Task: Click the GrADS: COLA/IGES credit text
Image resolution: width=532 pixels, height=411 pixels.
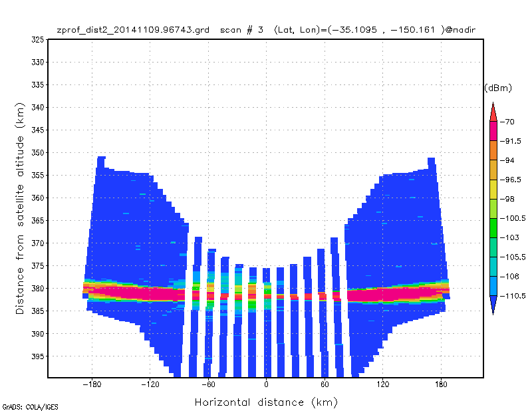Action: (x=30, y=406)
